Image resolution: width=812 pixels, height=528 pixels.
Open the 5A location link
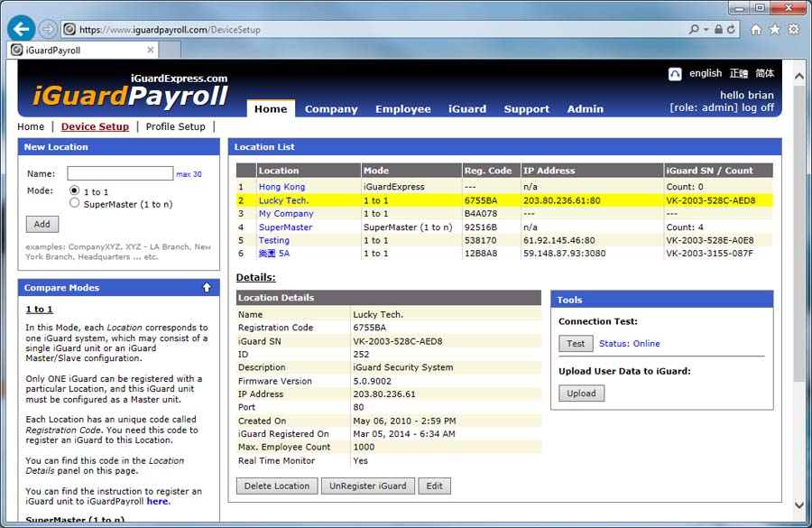(x=274, y=254)
